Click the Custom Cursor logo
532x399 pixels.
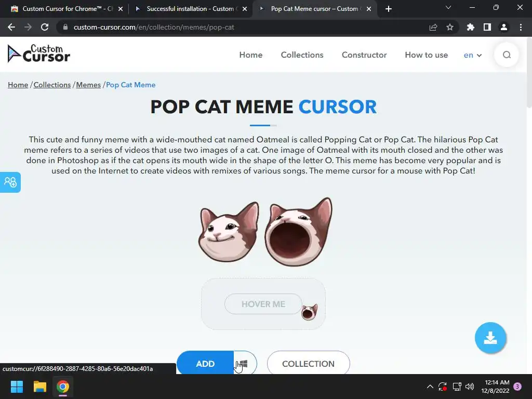38,54
